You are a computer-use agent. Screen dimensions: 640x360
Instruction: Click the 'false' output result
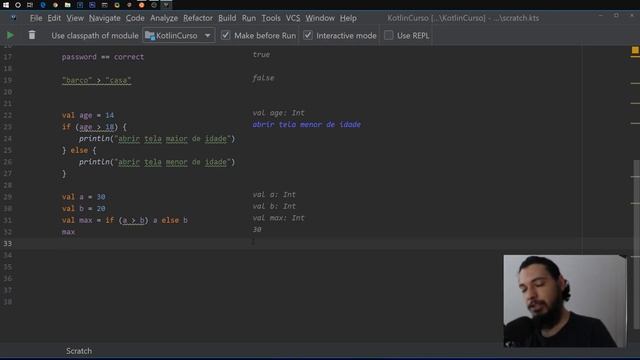[x=263, y=78]
